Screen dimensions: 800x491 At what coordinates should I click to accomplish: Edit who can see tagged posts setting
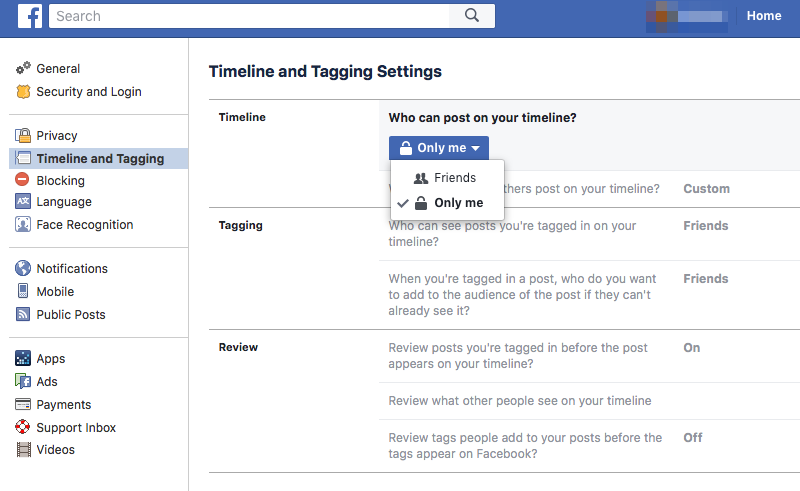pyautogui.click(x=512, y=234)
